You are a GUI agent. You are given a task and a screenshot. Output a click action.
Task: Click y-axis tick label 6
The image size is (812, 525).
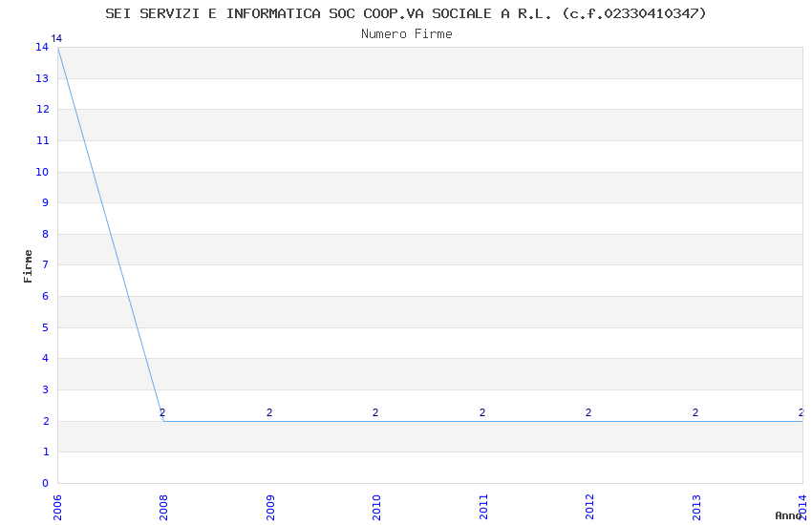46,296
